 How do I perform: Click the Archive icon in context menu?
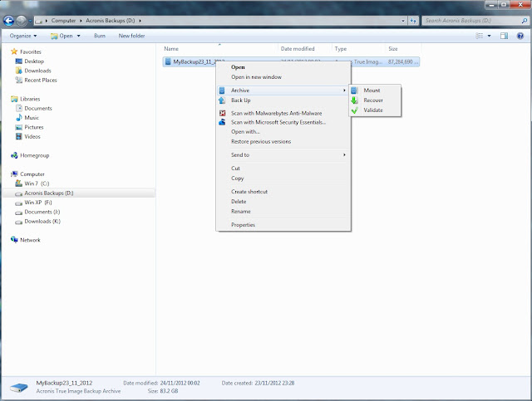pyautogui.click(x=222, y=90)
